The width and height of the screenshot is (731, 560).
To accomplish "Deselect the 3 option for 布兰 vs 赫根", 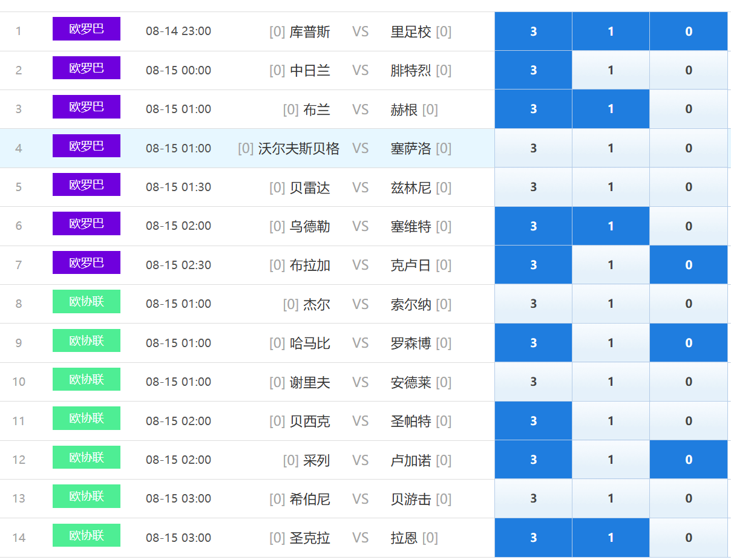I will coord(533,109).
